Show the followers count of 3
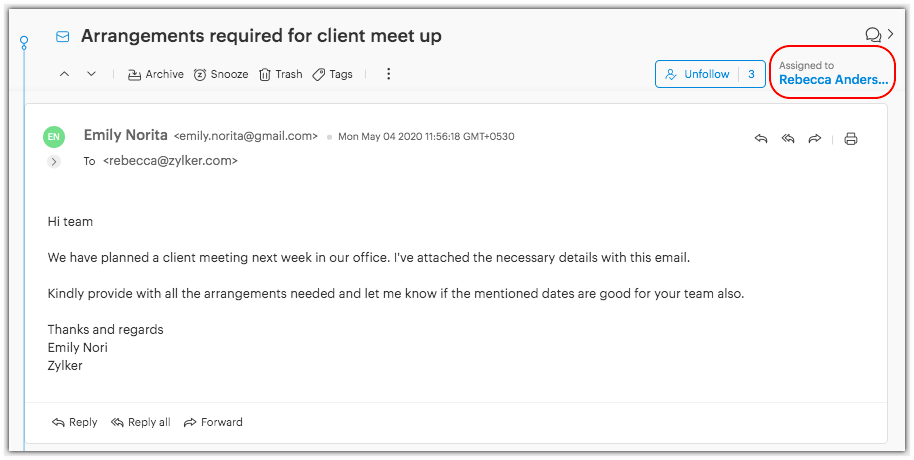Viewport: 914px width, 460px height. pos(751,74)
